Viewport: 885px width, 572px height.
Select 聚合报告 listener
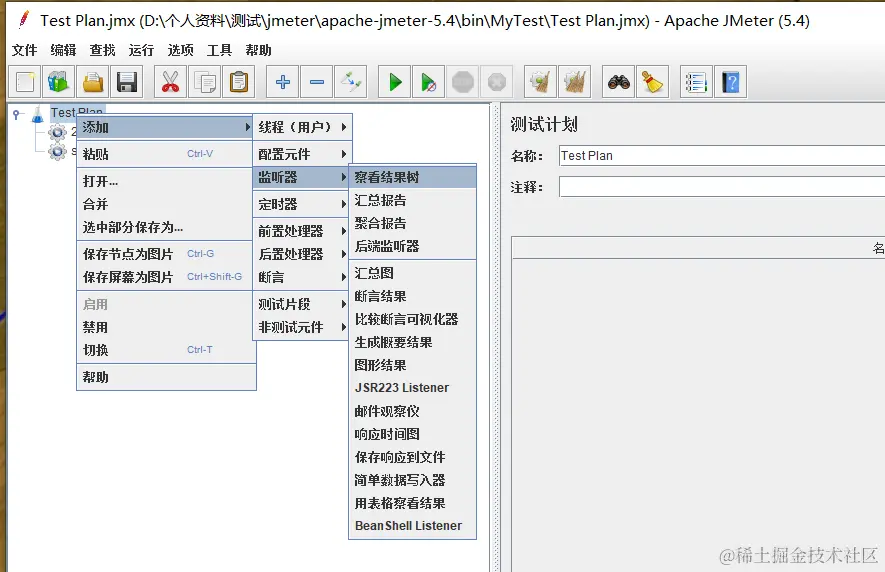[413, 223]
